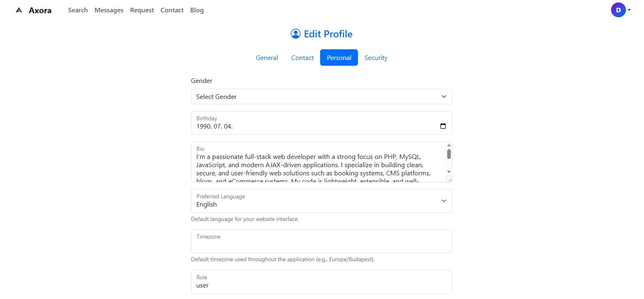Click the Axora logo icon
This screenshot has width=644, height=299.
[x=19, y=10]
